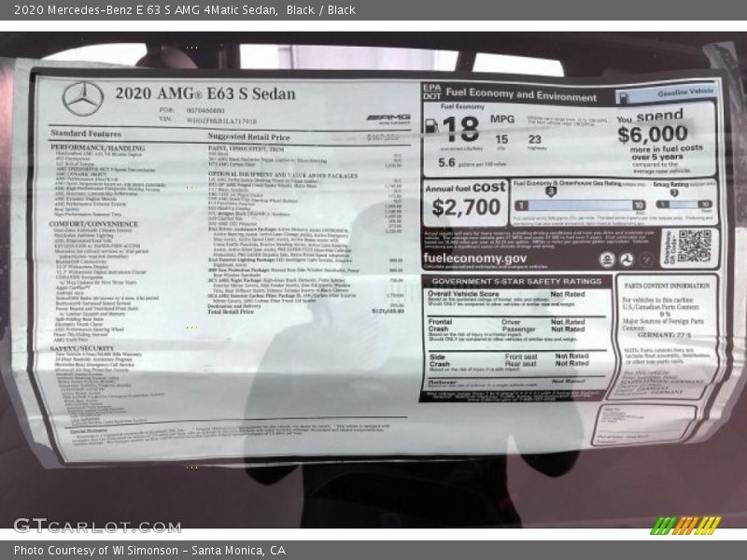Viewport: 747px width, 560px height.
Task: Click the '2020 AMG E63 S Sedan' heading
Action: coord(205,93)
